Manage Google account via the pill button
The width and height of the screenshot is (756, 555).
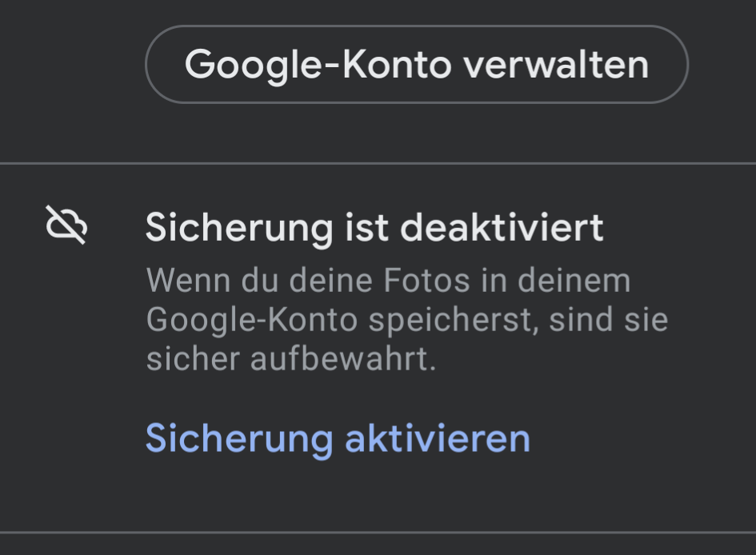(x=417, y=64)
